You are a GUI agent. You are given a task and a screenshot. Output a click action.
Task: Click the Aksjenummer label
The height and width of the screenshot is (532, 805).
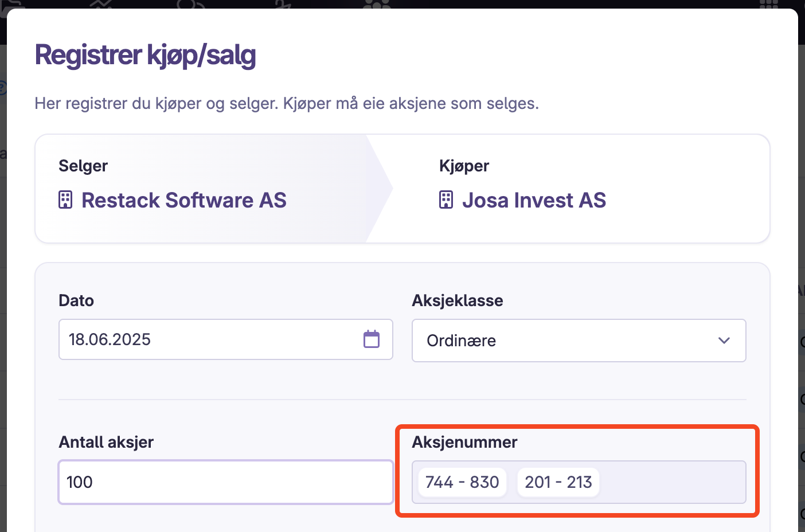[x=464, y=442]
